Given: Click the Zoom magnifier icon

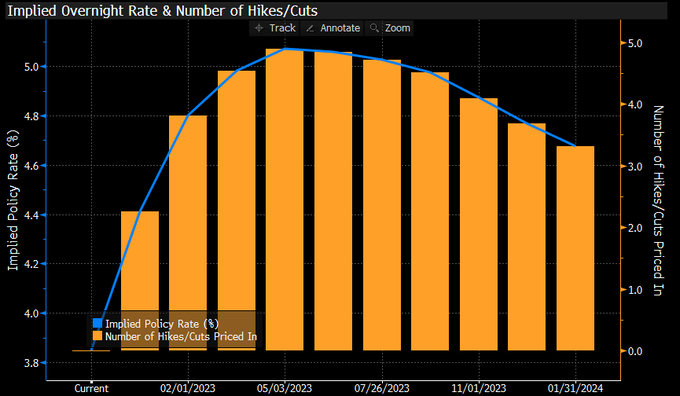Looking at the screenshot, I should pyautogui.click(x=374, y=28).
